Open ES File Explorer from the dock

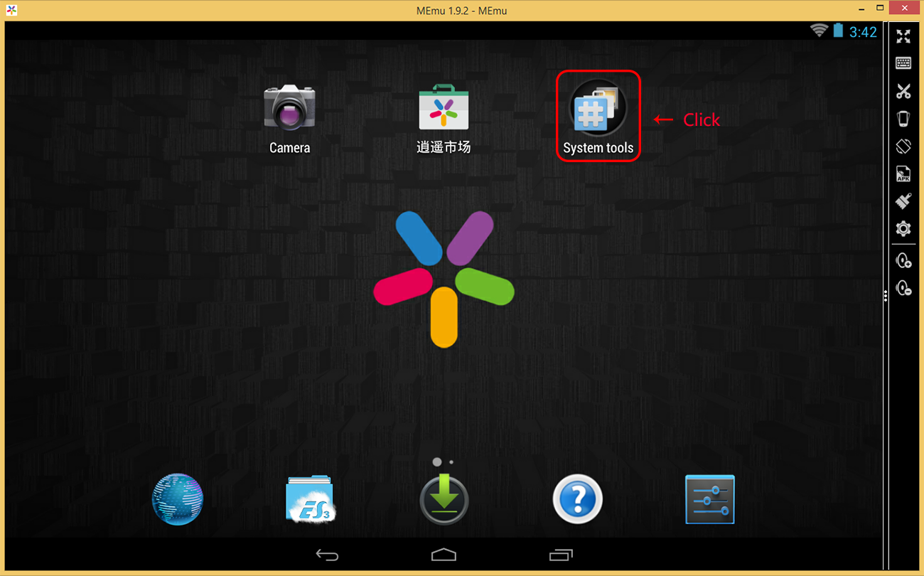311,498
